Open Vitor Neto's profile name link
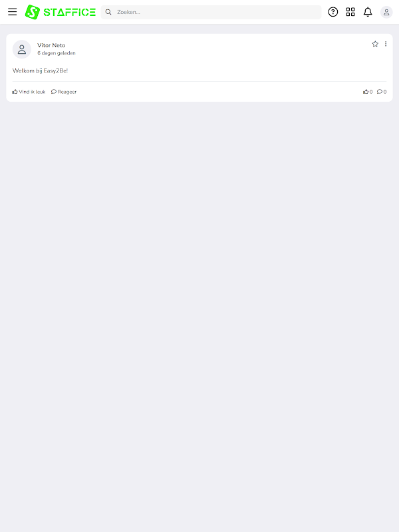 click(x=51, y=45)
